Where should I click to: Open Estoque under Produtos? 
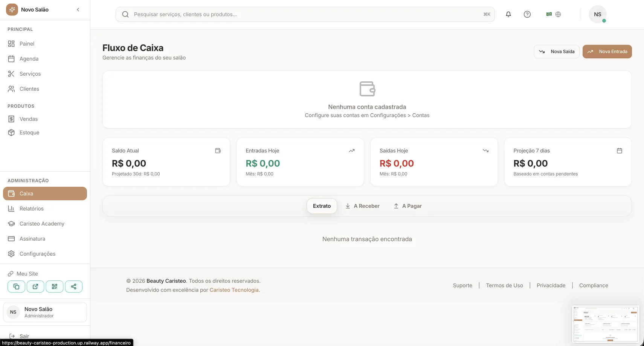(x=45, y=133)
